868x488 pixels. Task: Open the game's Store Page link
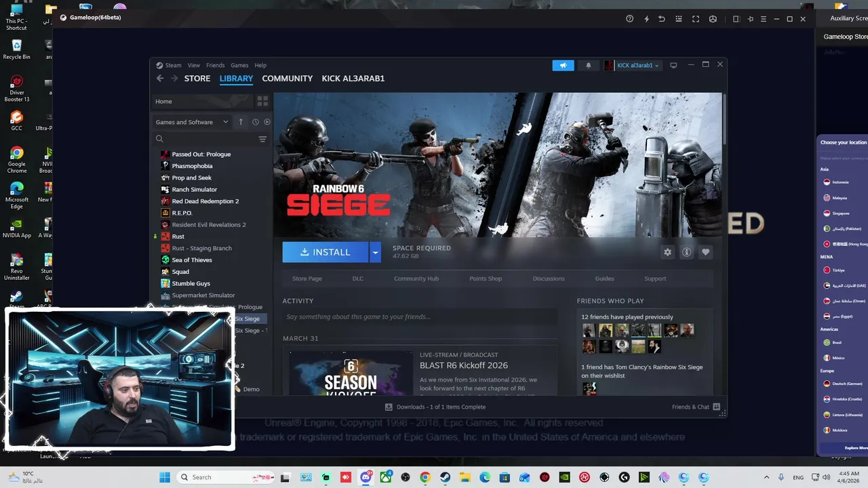click(x=307, y=279)
